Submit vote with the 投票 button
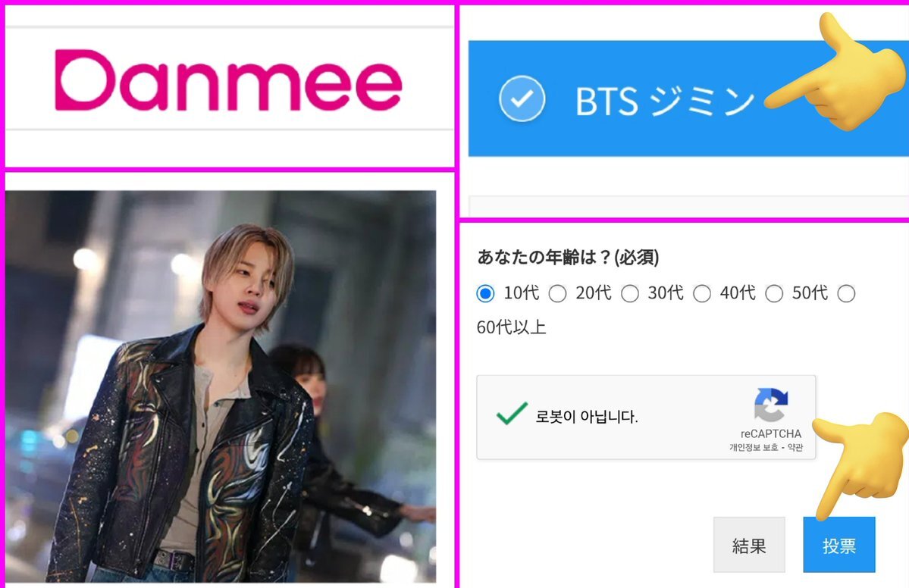 pos(838,545)
